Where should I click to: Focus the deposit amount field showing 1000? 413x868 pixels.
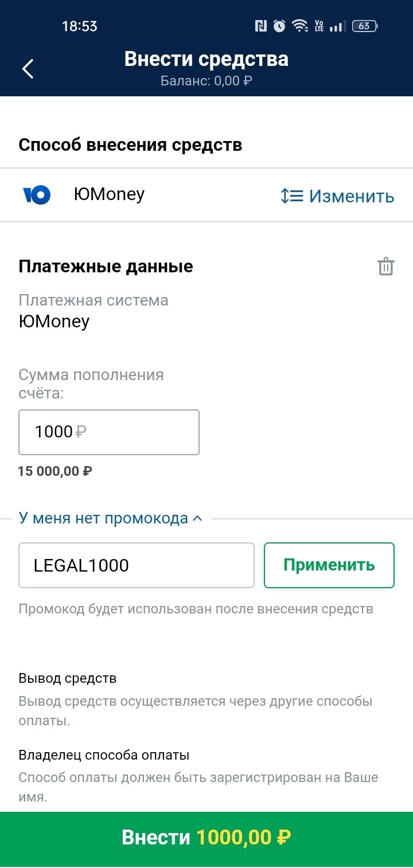[109, 432]
